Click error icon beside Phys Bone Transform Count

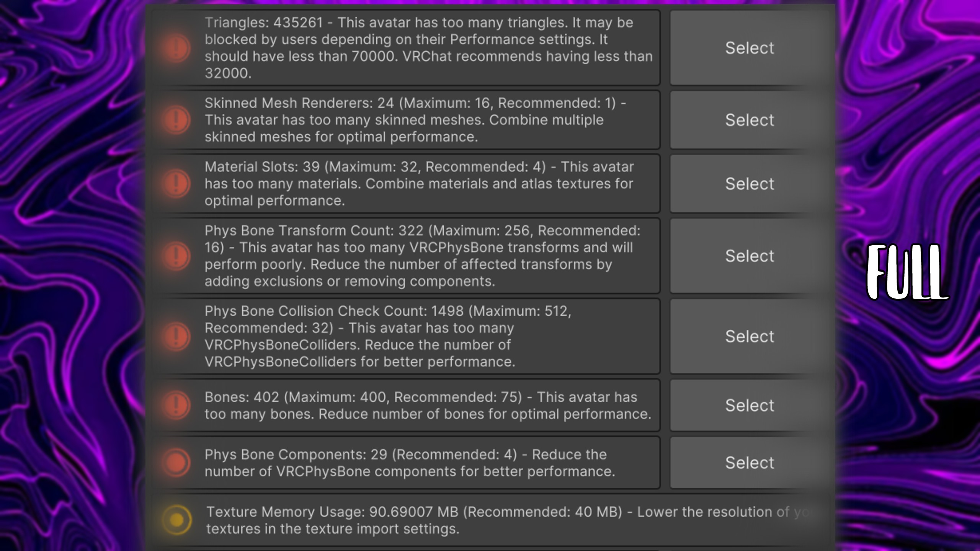[x=176, y=256]
